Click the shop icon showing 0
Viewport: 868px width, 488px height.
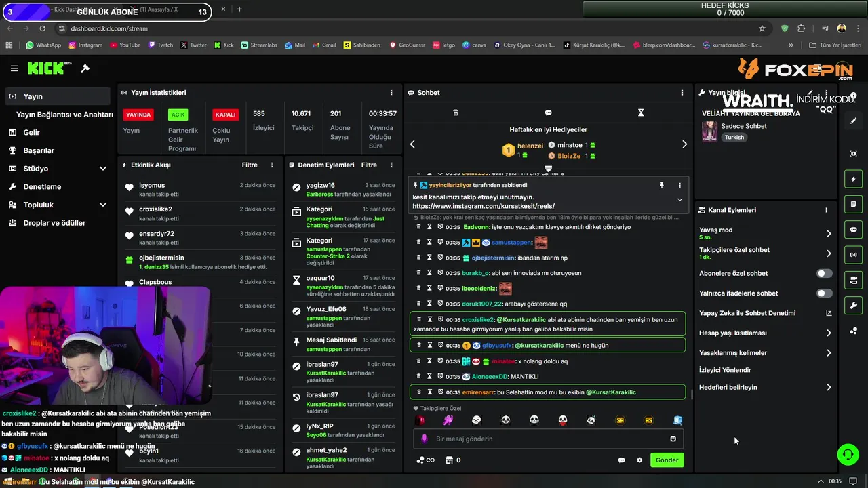(453, 460)
